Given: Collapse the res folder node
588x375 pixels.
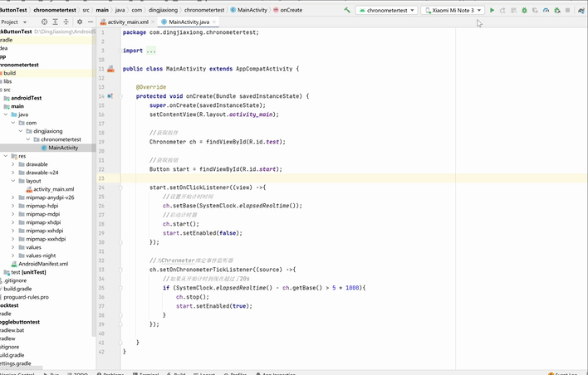Looking at the screenshot, I should [x=6, y=156].
